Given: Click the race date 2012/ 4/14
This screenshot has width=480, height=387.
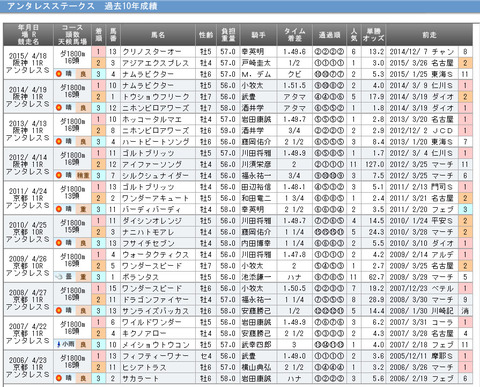Looking at the screenshot, I should pos(28,157).
